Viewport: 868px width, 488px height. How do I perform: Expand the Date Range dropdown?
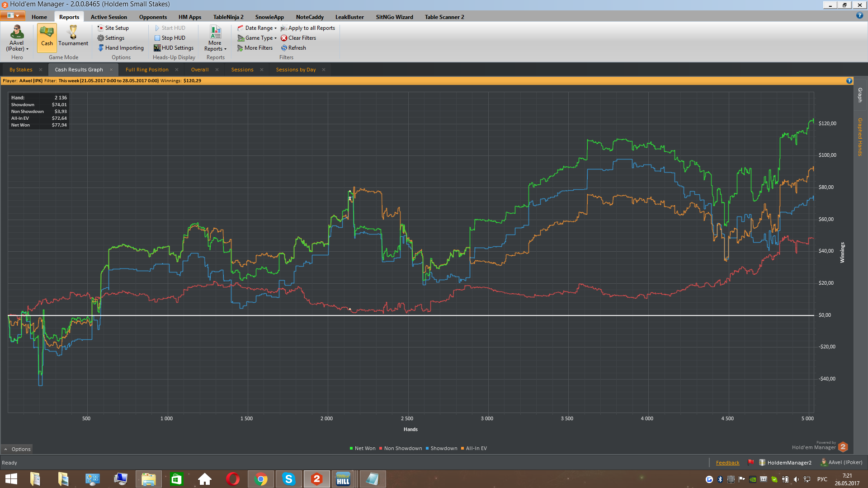click(x=257, y=28)
